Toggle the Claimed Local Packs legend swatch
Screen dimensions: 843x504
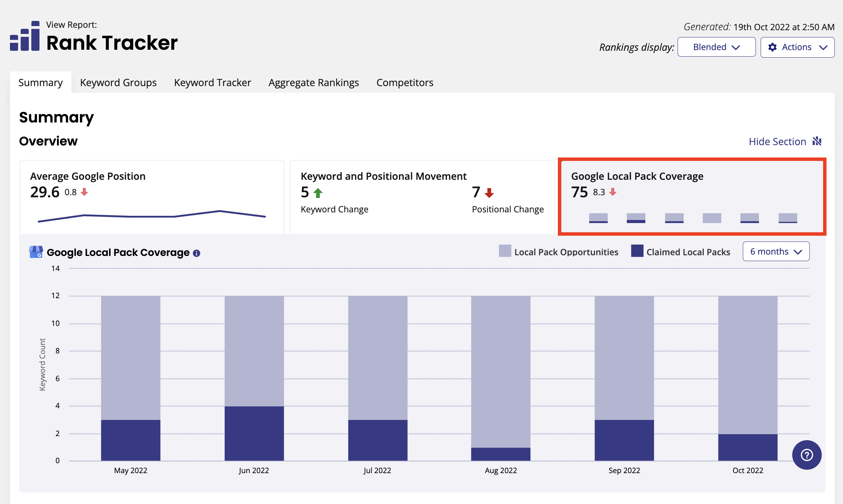637,251
